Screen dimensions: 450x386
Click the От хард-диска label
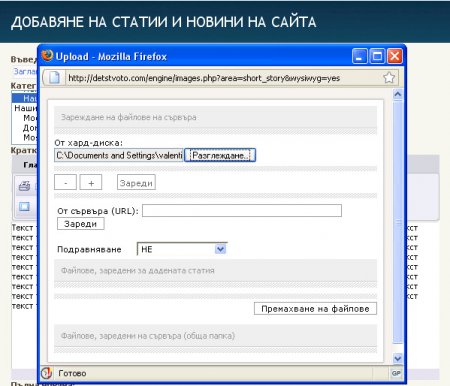click(89, 143)
